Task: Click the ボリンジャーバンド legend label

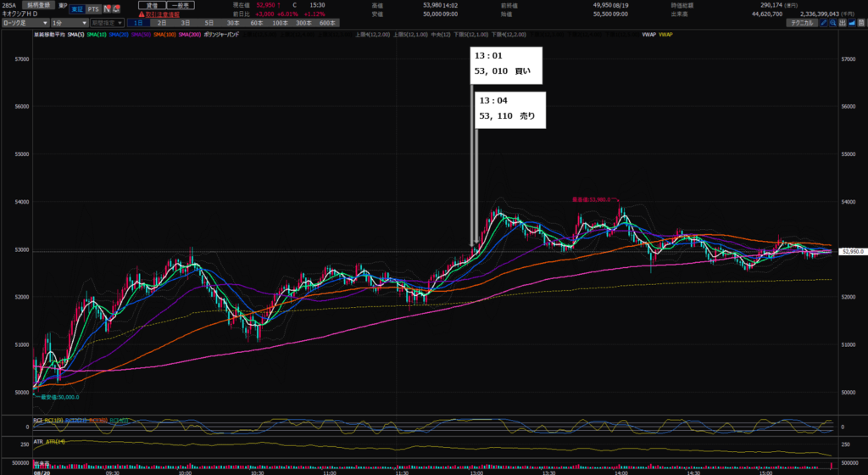Action: [221, 34]
